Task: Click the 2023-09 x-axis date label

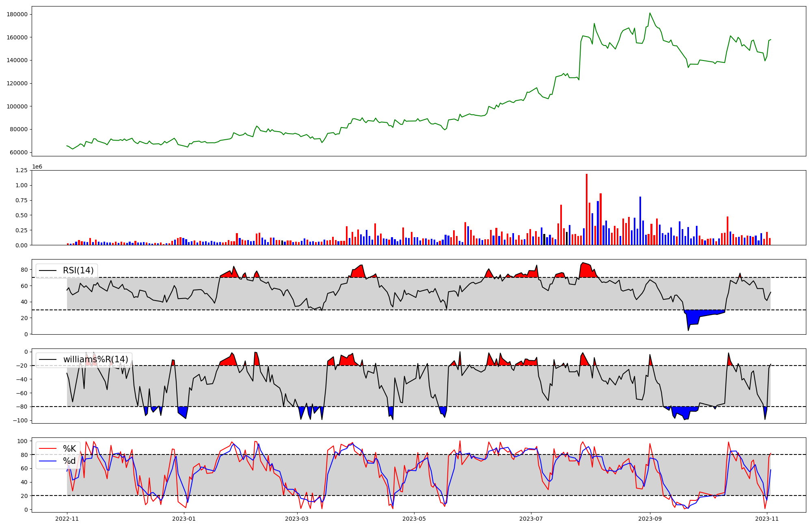Action: 650,519
